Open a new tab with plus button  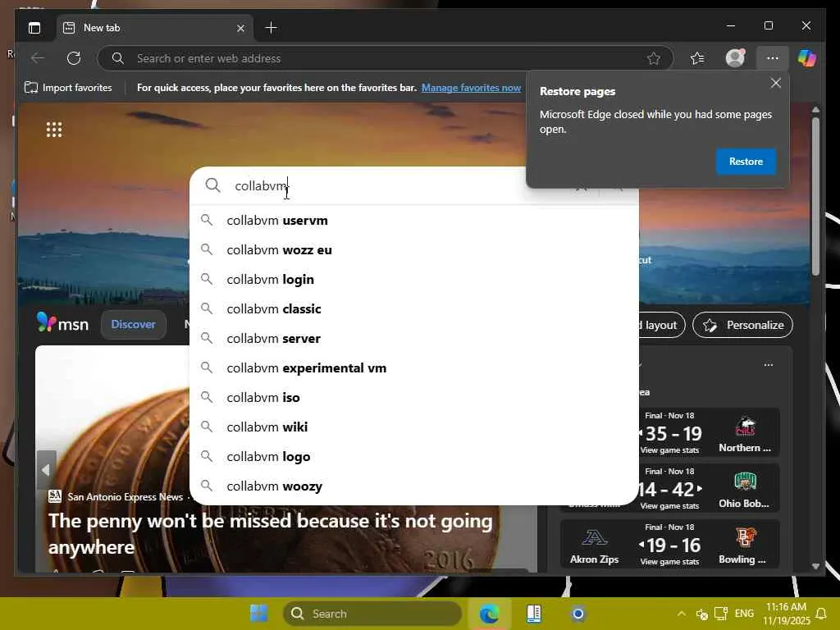tap(271, 28)
